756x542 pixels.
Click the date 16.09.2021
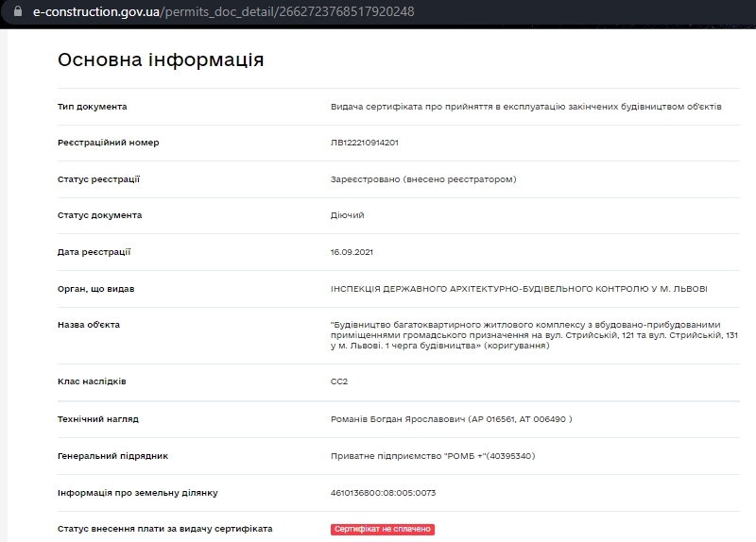click(352, 252)
